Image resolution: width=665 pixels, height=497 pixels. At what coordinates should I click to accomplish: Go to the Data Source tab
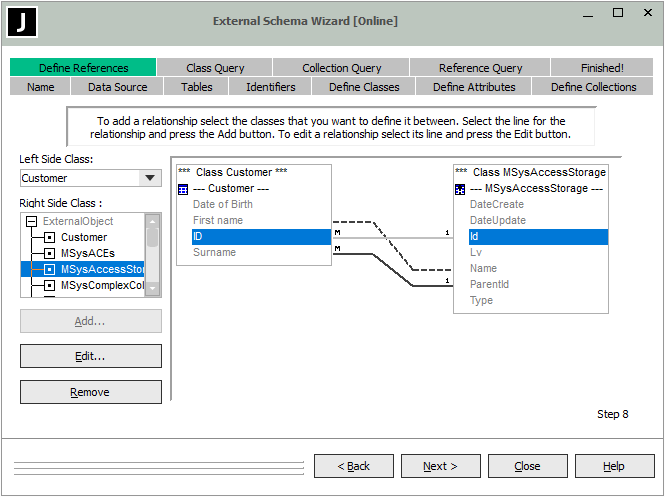(x=117, y=87)
